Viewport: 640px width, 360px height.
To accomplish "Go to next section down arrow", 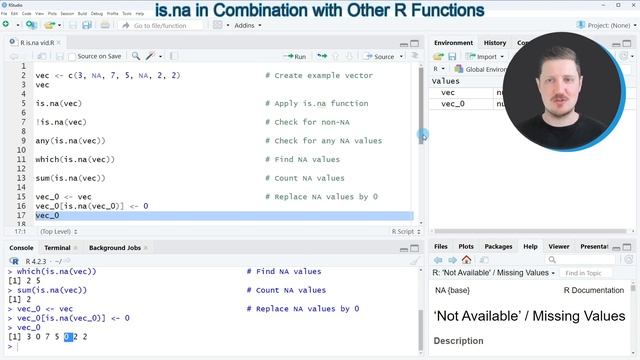I will (x=349, y=56).
